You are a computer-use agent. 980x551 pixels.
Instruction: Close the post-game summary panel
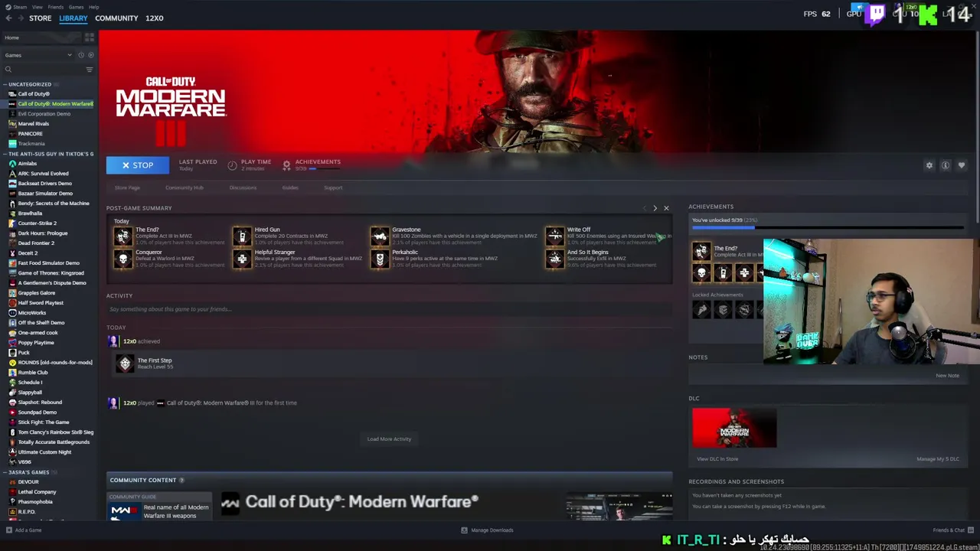pos(666,208)
